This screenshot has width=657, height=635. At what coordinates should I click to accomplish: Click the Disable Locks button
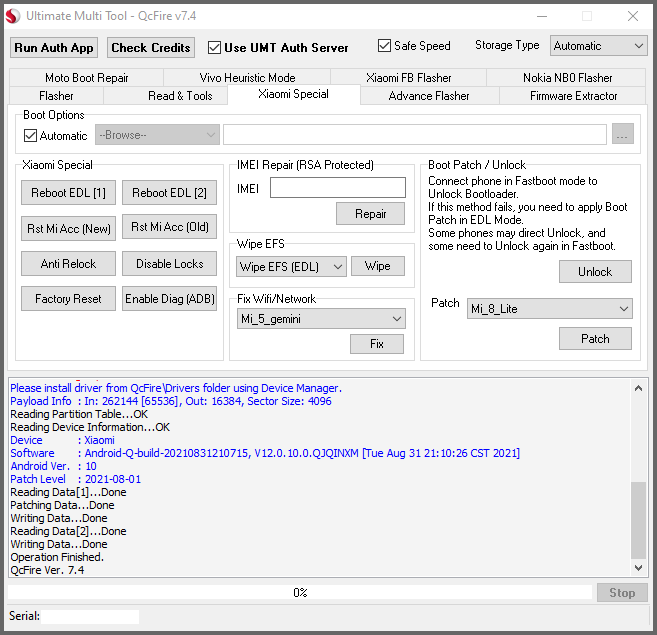coord(169,264)
